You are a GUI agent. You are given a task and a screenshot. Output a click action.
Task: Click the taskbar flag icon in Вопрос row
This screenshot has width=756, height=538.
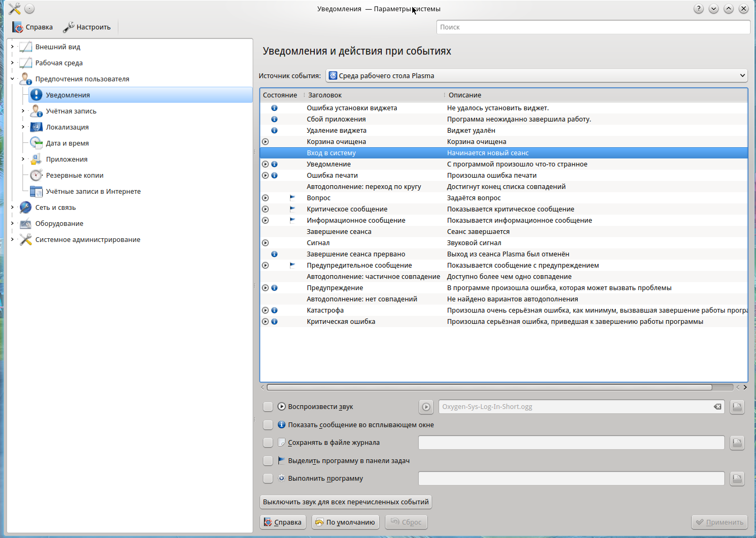tap(292, 198)
